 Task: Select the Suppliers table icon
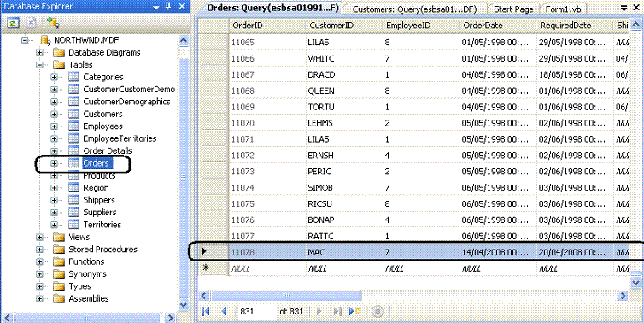(73, 213)
